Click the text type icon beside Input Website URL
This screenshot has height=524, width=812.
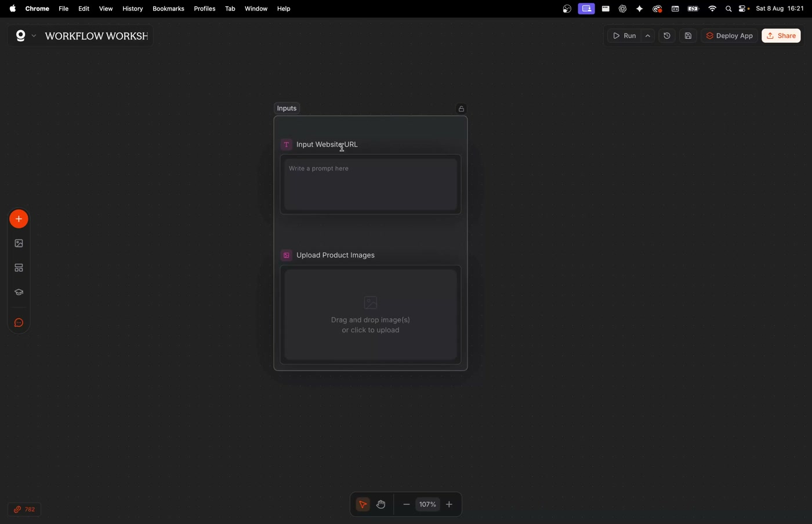(286, 145)
